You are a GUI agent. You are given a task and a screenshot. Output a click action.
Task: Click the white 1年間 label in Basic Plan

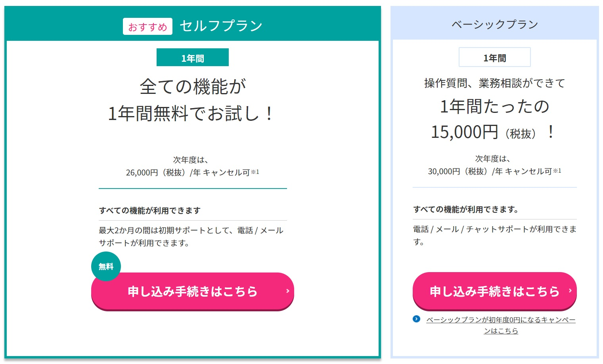pos(494,58)
